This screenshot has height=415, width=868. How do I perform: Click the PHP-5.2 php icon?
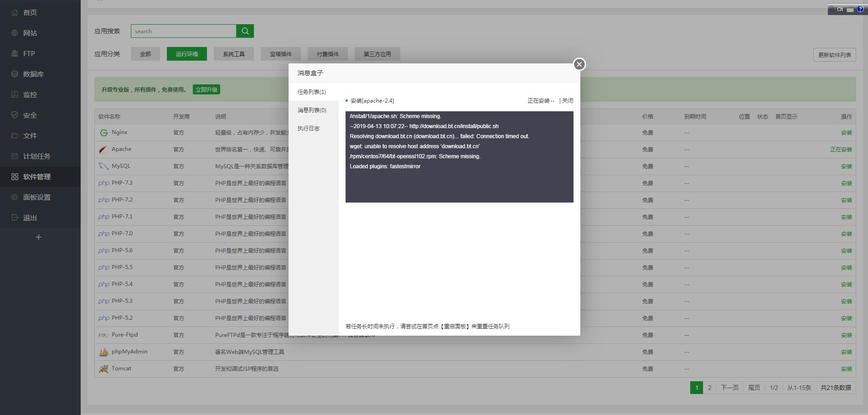pos(103,318)
